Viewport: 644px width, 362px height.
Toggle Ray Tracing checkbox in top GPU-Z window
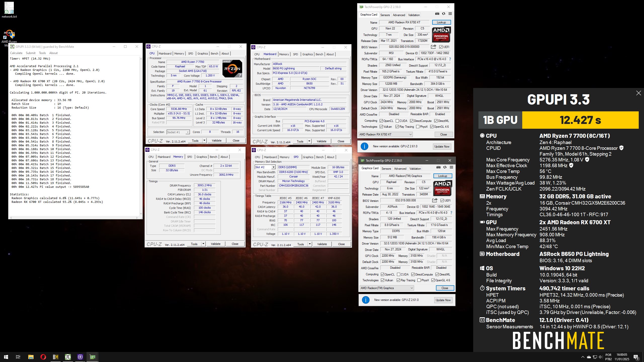(x=397, y=127)
